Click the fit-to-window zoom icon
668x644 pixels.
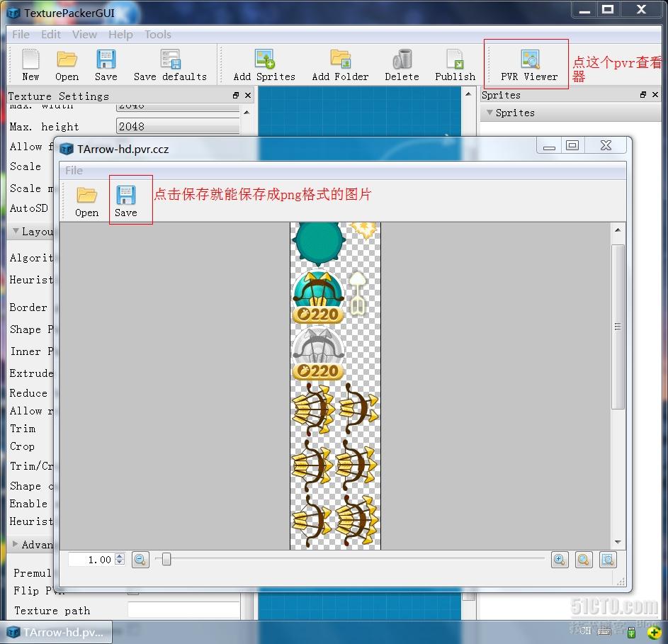coord(608,560)
